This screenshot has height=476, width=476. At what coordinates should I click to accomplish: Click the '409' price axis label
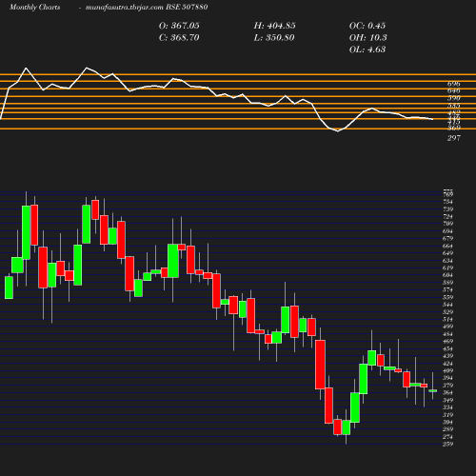pos(447,370)
